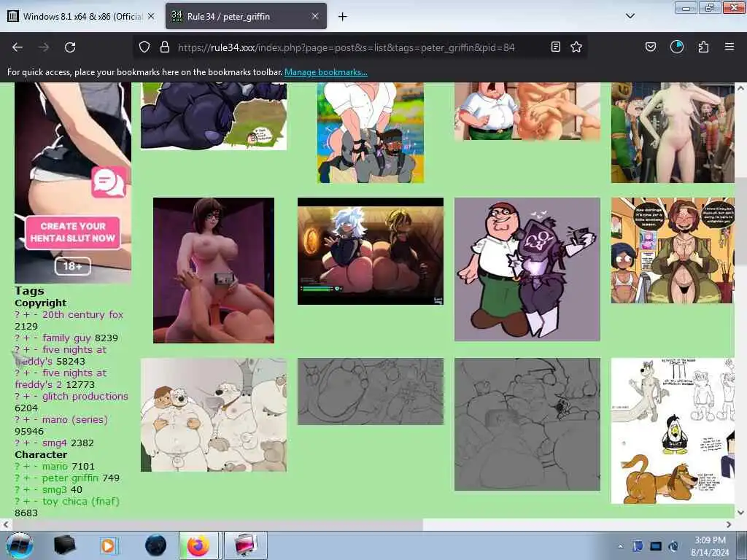Image resolution: width=747 pixels, height=560 pixels.
Task: Click the page scrollbar up arrow
Action: (x=741, y=88)
